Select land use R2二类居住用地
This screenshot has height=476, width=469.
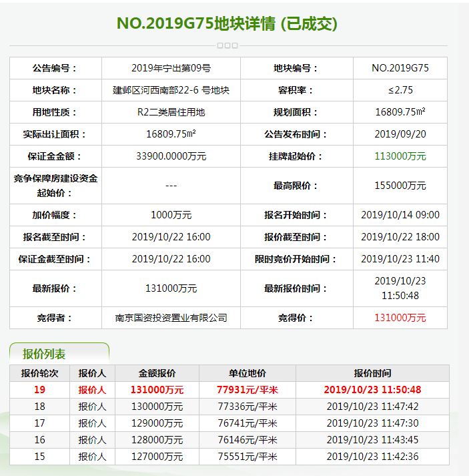171,112
